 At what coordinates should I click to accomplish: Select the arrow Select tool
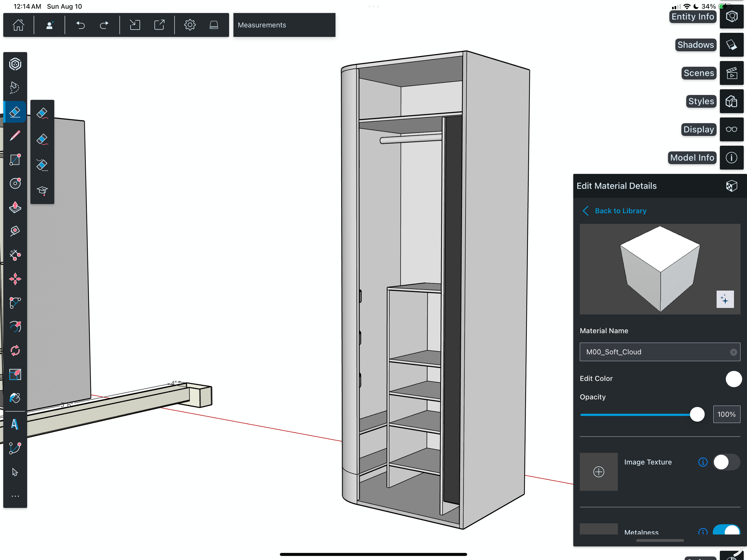(x=15, y=472)
